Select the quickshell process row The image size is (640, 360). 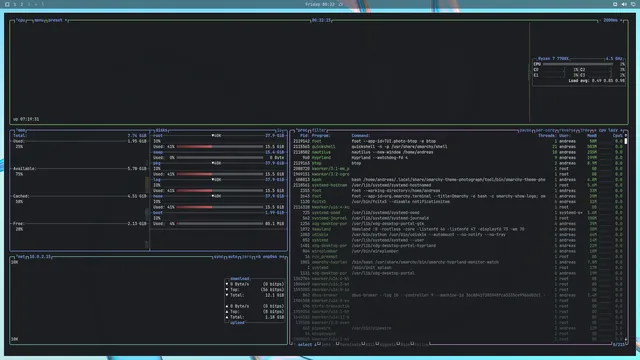(459, 147)
